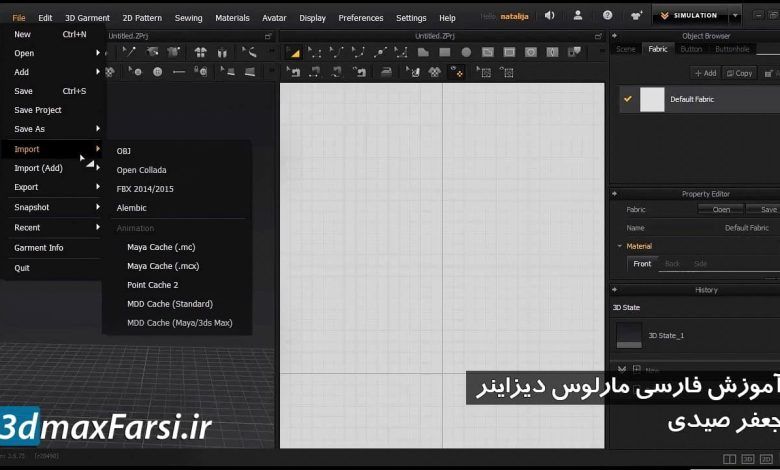The height and width of the screenshot is (470, 780).
Task: Select the Dart tool
Action: click(x=552, y=52)
